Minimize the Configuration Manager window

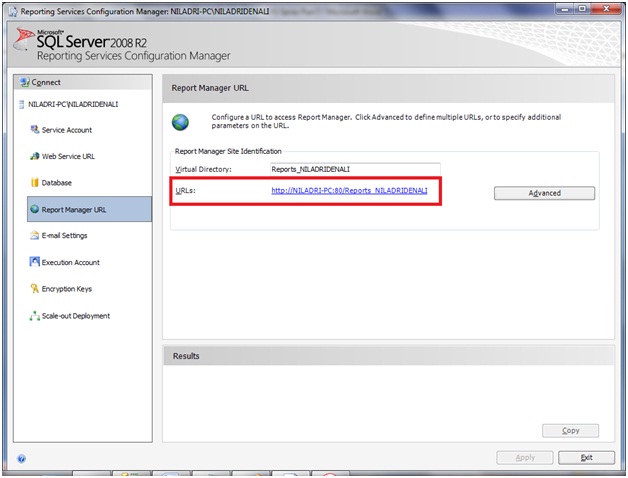[x=564, y=8]
